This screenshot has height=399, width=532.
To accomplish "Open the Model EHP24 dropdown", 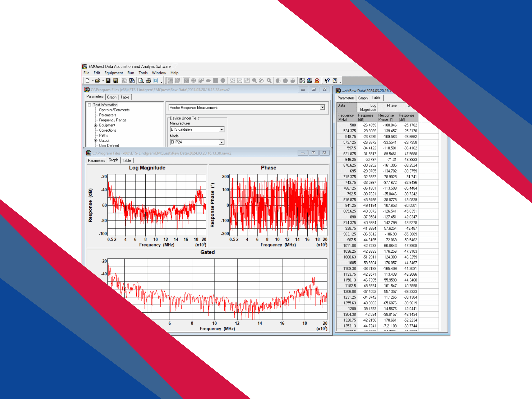I will pyautogui.click(x=221, y=142).
